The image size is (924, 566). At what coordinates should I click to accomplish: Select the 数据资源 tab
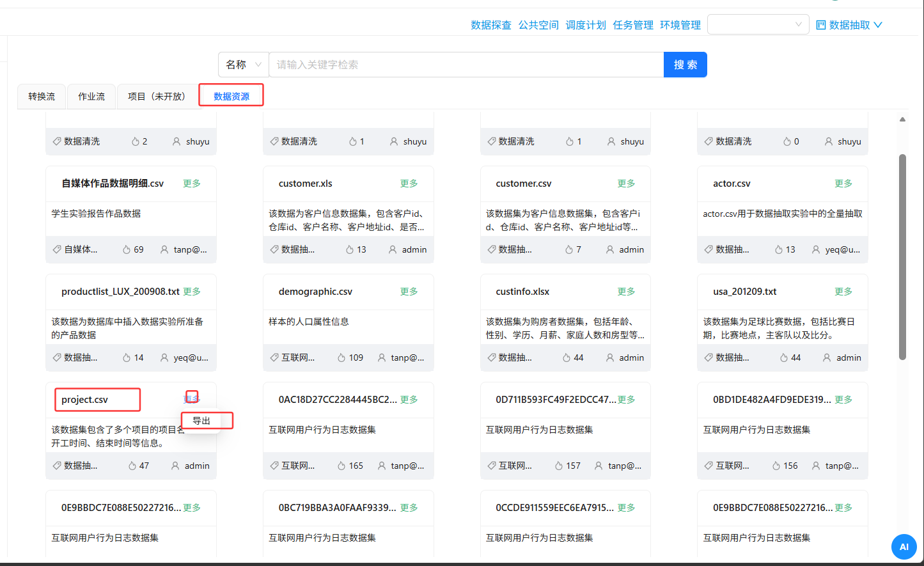click(x=231, y=97)
